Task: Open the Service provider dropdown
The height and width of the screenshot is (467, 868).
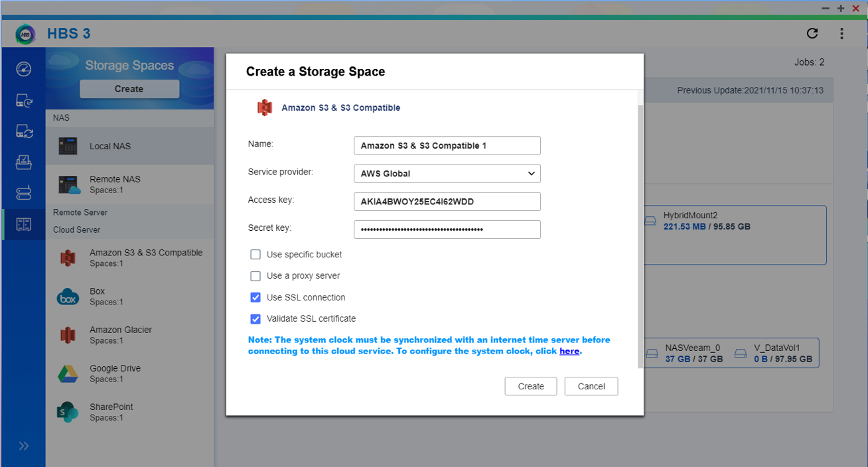Action: (447, 174)
